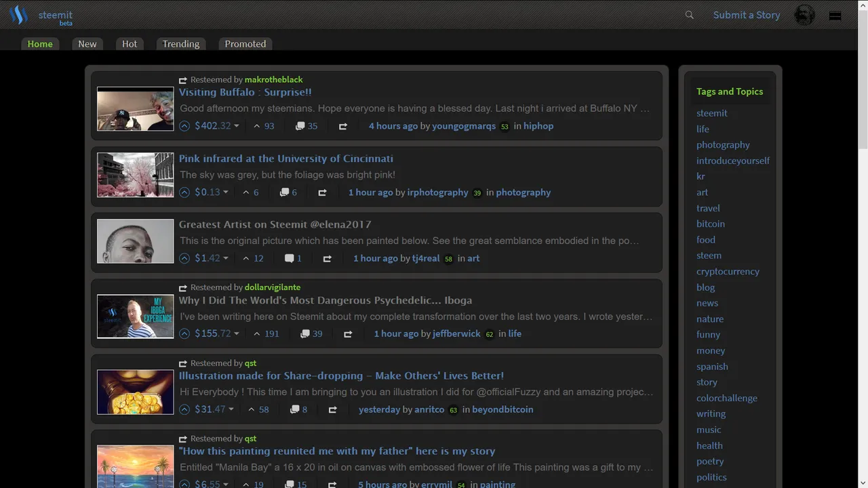Open comments icon on the Iboga post
The image size is (868, 488).
pyautogui.click(x=305, y=333)
